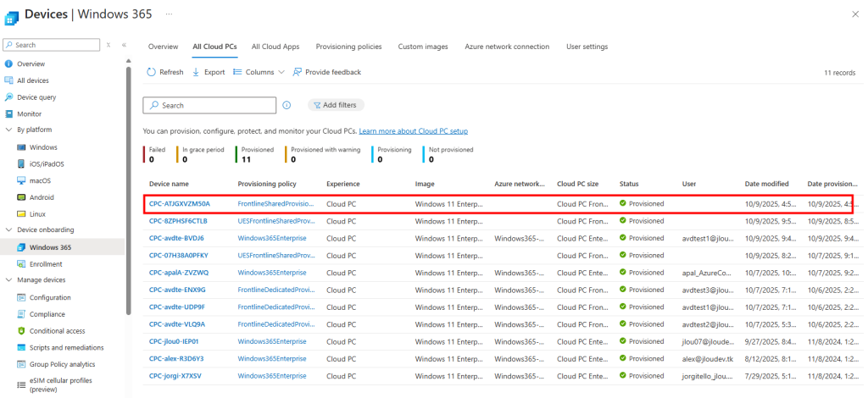Collapse the Device onboarding section
Viewport: 868px width, 398px height.
[8, 230]
